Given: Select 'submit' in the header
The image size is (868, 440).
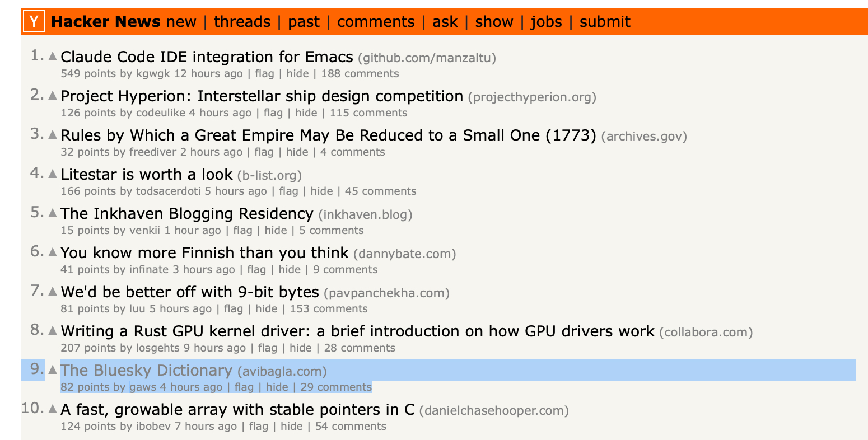Looking at the screenshot, I should tap(605, 22).
